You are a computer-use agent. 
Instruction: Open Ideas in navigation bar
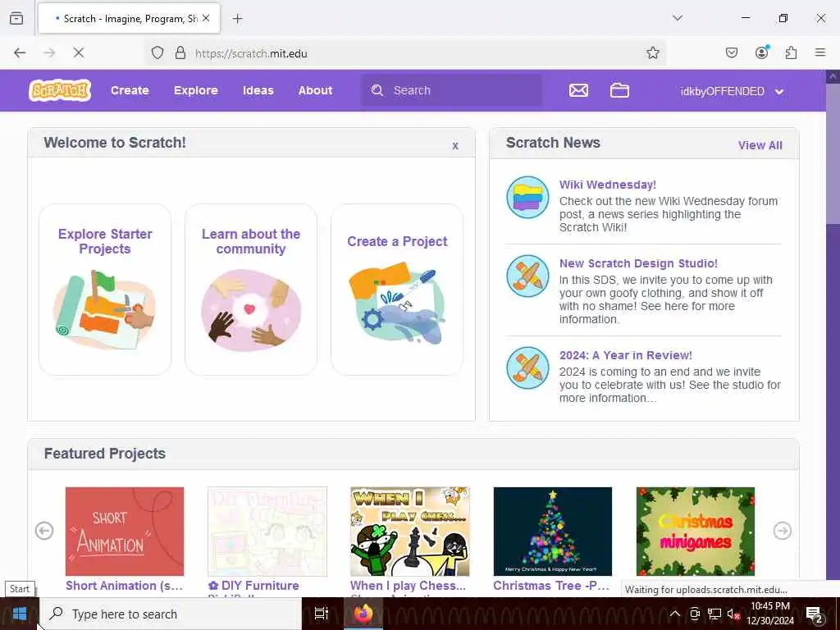pos(258,90)
